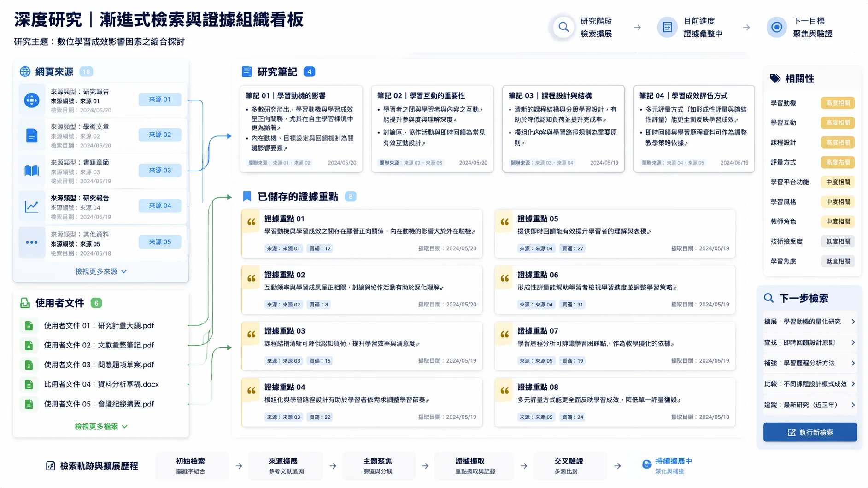The height and width of the screenshot is (488, 868).
Task: Click the 來源 04 badge button
Action: 160,206
